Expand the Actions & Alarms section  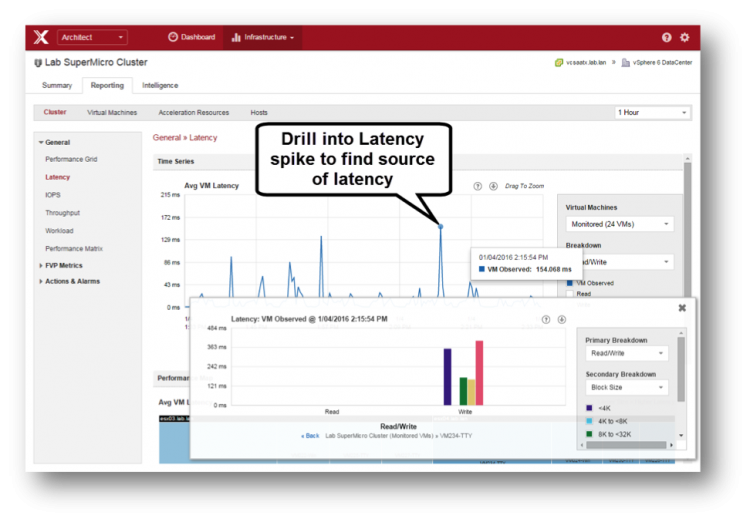coord(41,281)
